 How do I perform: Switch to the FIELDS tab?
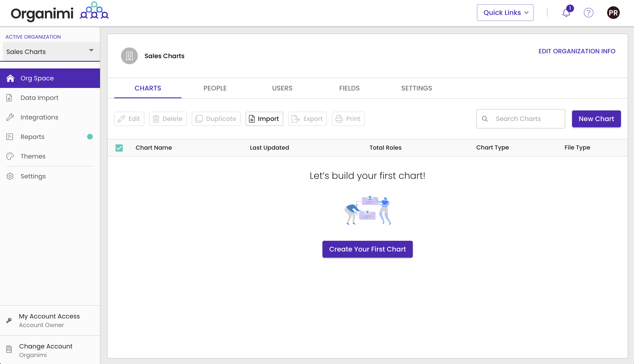[x=349, y=88]
